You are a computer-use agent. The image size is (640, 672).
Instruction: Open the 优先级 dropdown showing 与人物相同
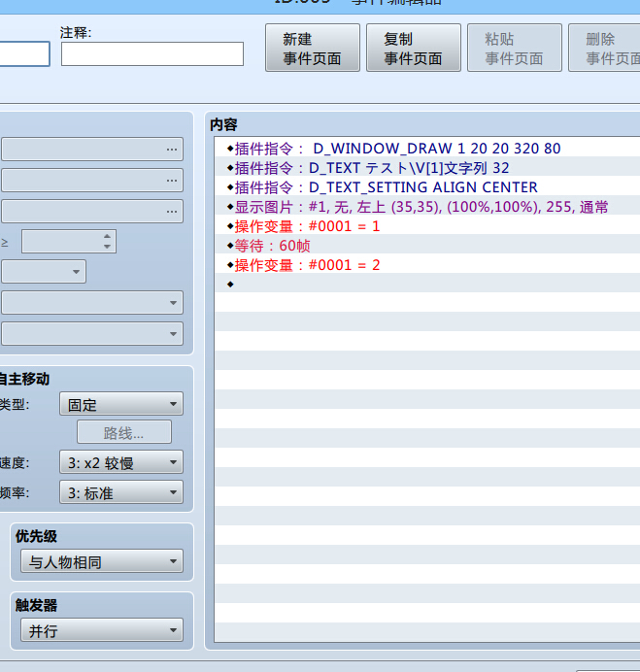pos(102,561)
